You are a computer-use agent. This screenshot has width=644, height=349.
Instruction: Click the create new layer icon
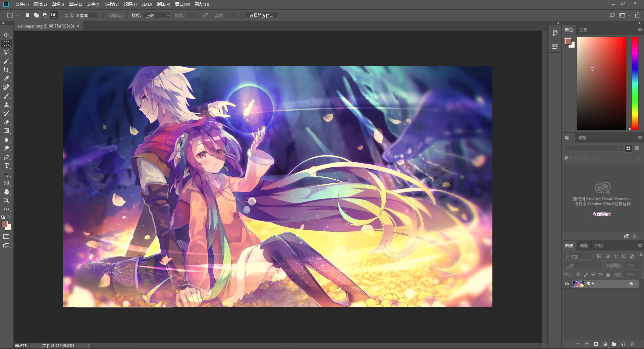click(x=623, y=344)
